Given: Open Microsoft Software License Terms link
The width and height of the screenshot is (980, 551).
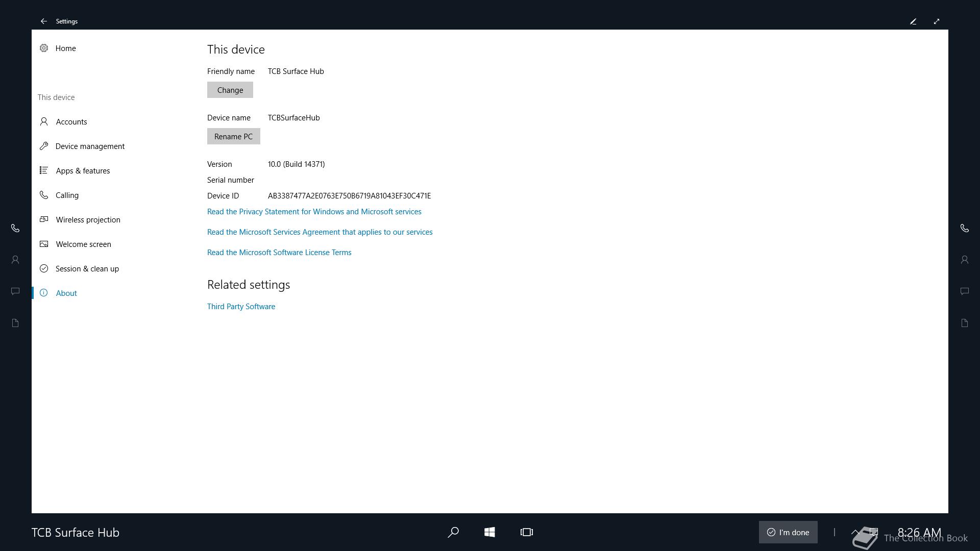Looking at the screenshot, I should (x=279, y=252).
